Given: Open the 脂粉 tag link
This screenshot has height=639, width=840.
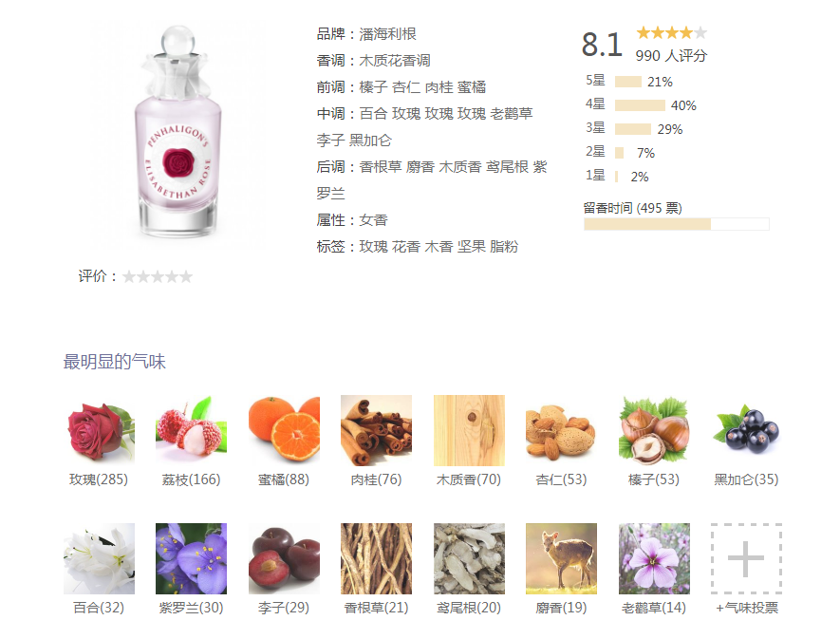Looking at the screenshot, I should (x=504, y=247).
